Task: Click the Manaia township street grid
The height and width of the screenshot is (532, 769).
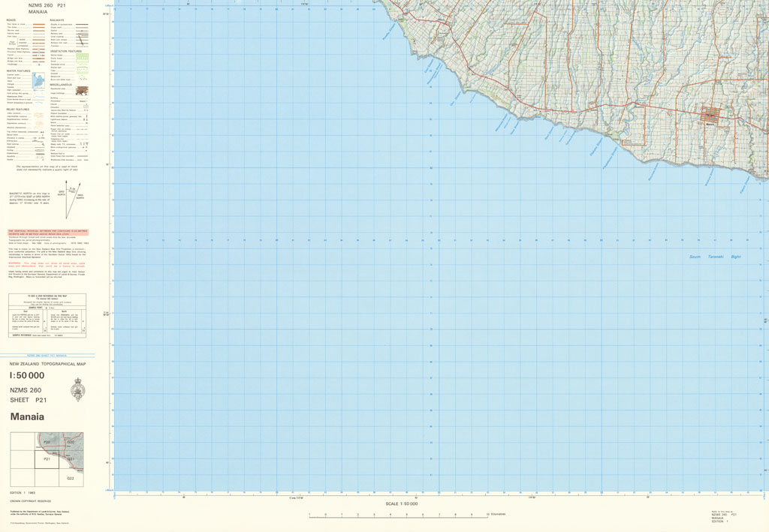Action: (x=712, y=116)
